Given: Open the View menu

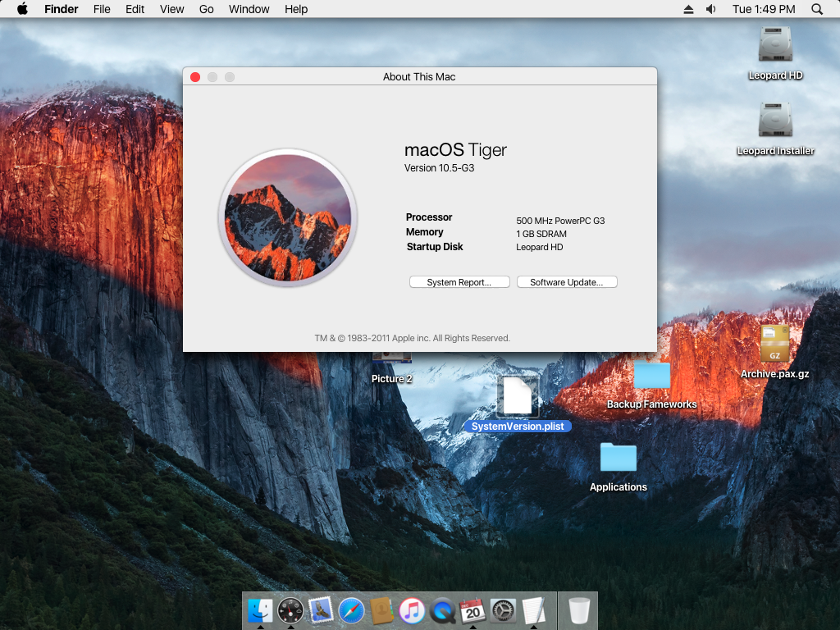Looking at the screenshot, I should tap(172, 9).
